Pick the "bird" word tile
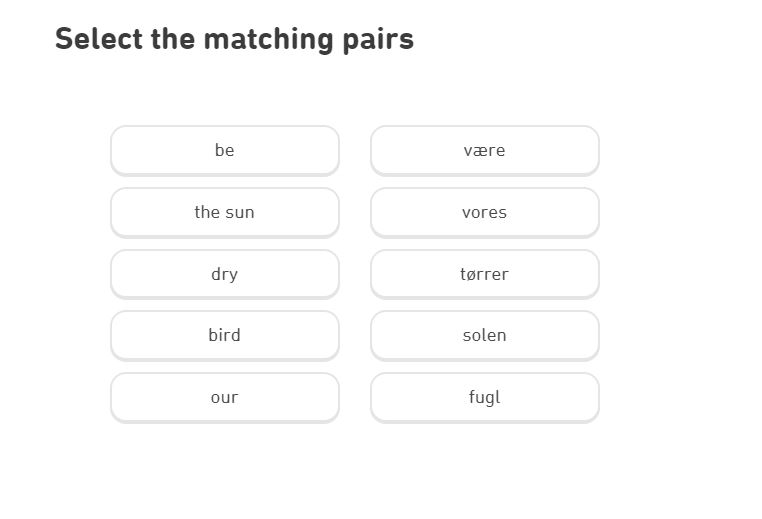762x519 pixels. click(224, 335)
